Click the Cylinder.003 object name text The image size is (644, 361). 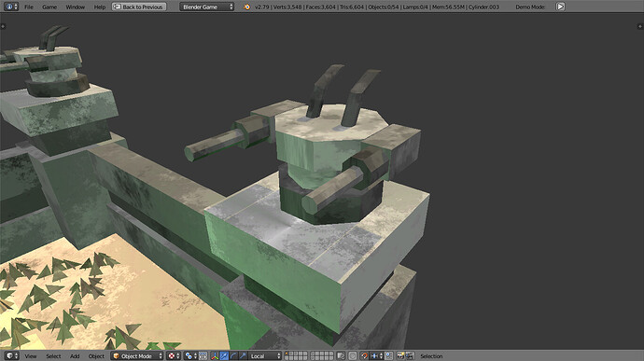coord(483,7)
